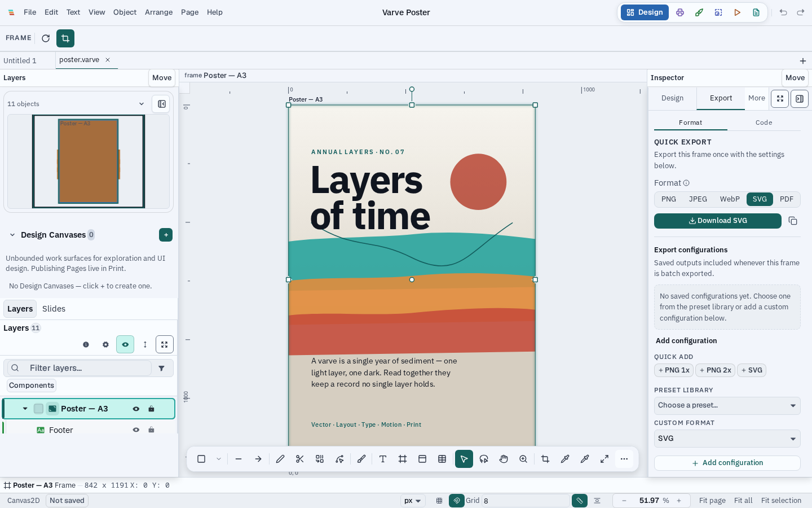Screen dimensions: 812x508
Task: Select the Scissors cut tool
Action: coord(300,459)
